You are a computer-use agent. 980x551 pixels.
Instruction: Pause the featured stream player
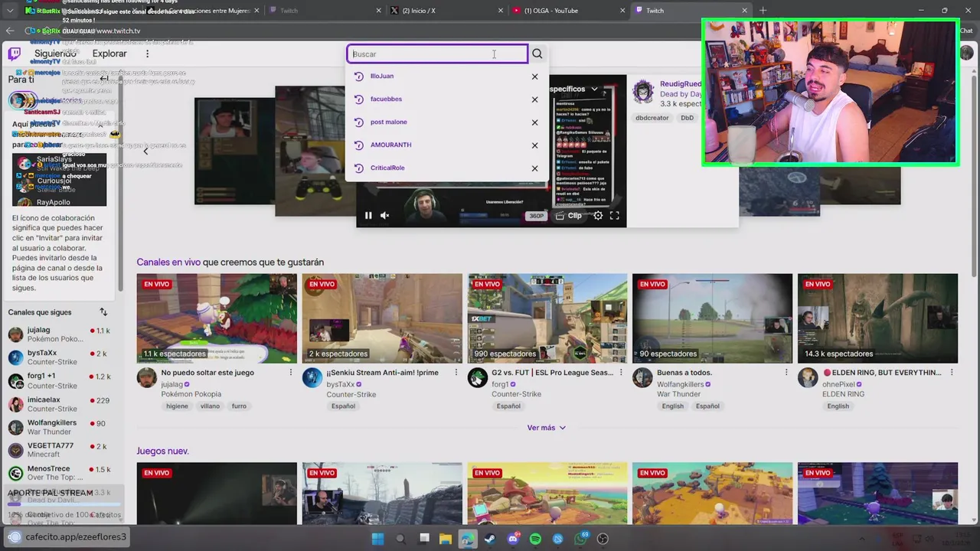pos(368,216)
